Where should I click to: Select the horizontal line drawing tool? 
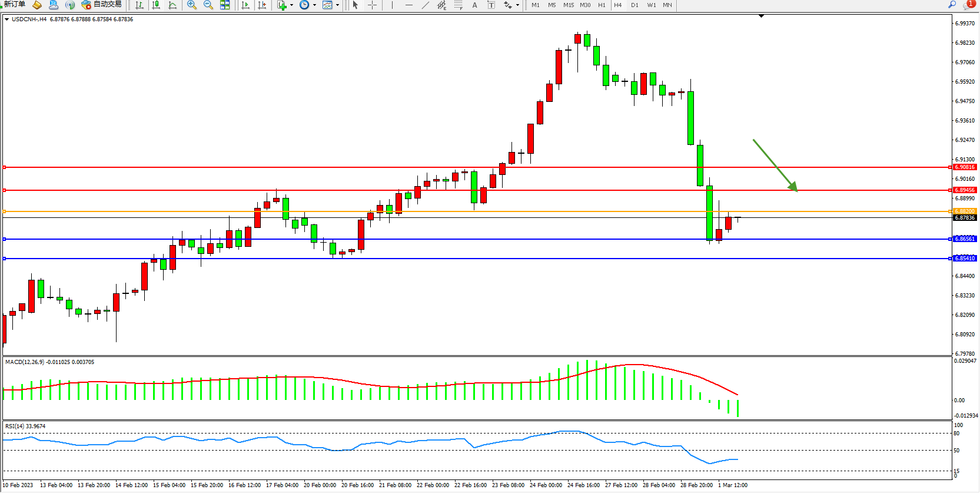(409, 5)
